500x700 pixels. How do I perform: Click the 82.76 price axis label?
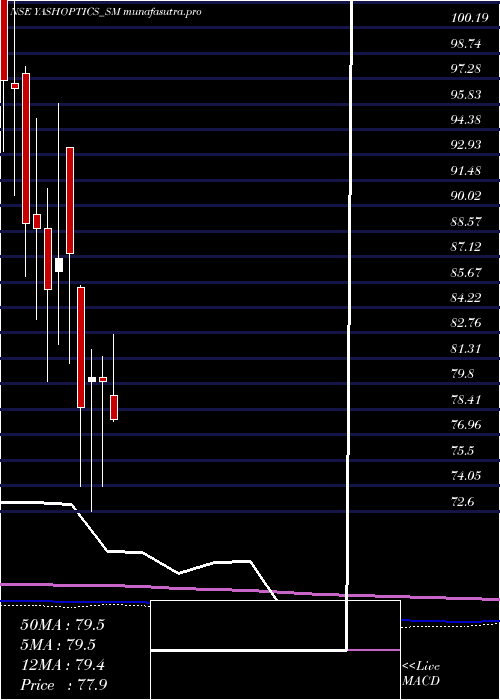[x=466, y=323]
